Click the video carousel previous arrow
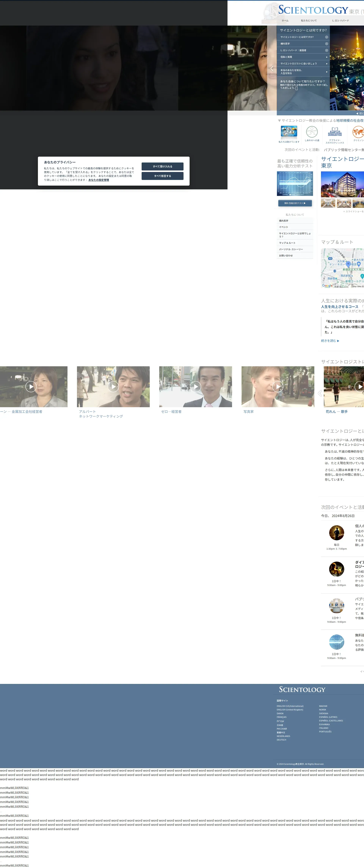This screenshot has height=868, width=364. point(320,393)
